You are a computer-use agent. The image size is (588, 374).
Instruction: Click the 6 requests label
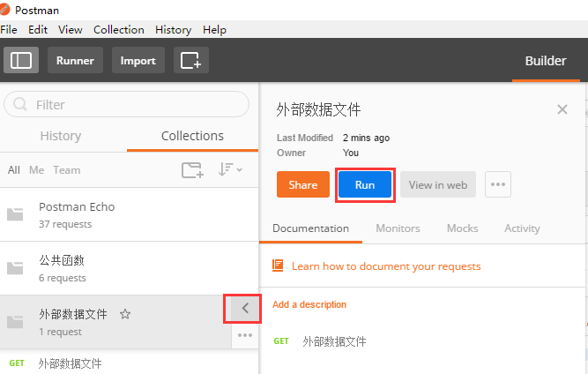coord(63,278)
